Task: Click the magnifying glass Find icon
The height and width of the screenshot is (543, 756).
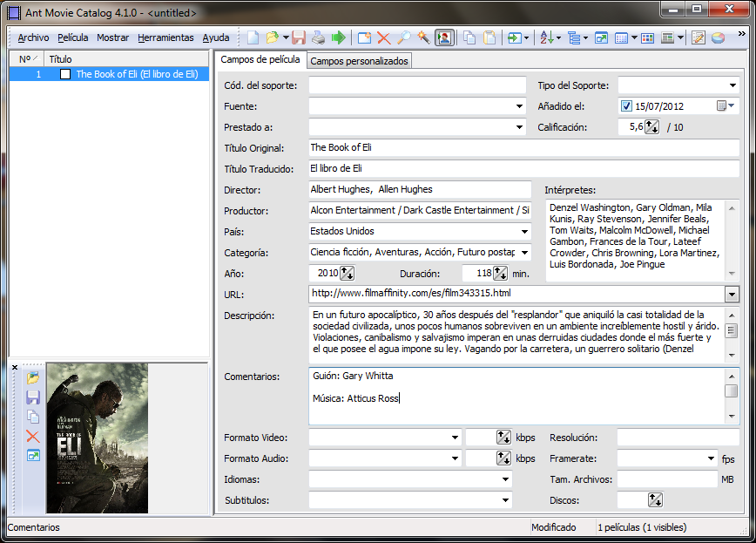Action: click(403, 37)
